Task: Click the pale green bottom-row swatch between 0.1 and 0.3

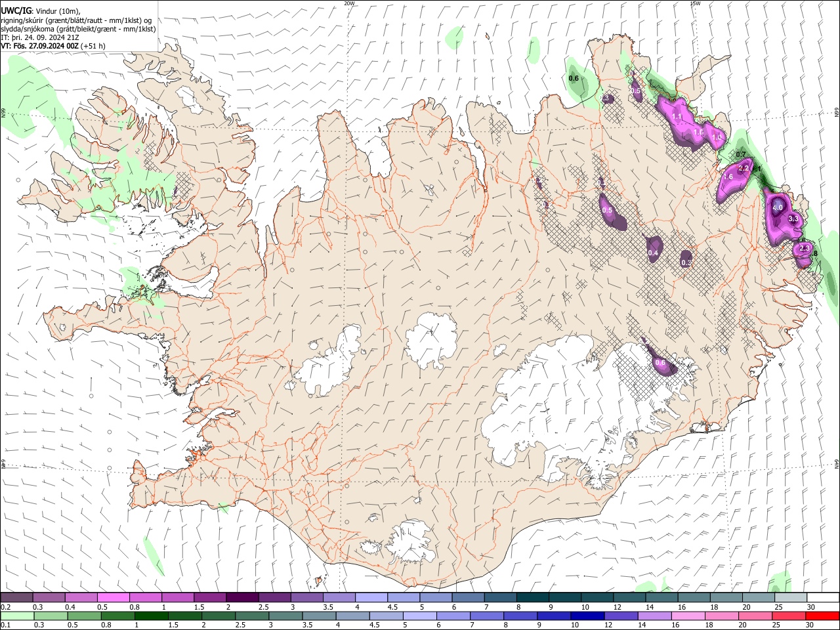Action: point(16,616)
